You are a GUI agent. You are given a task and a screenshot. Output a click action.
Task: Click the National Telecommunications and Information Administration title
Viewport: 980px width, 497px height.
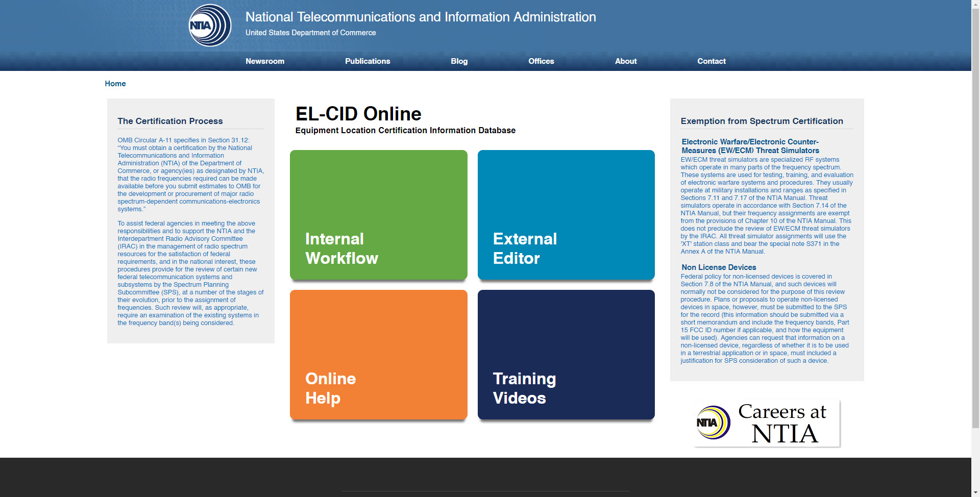[x=421, y=17]
